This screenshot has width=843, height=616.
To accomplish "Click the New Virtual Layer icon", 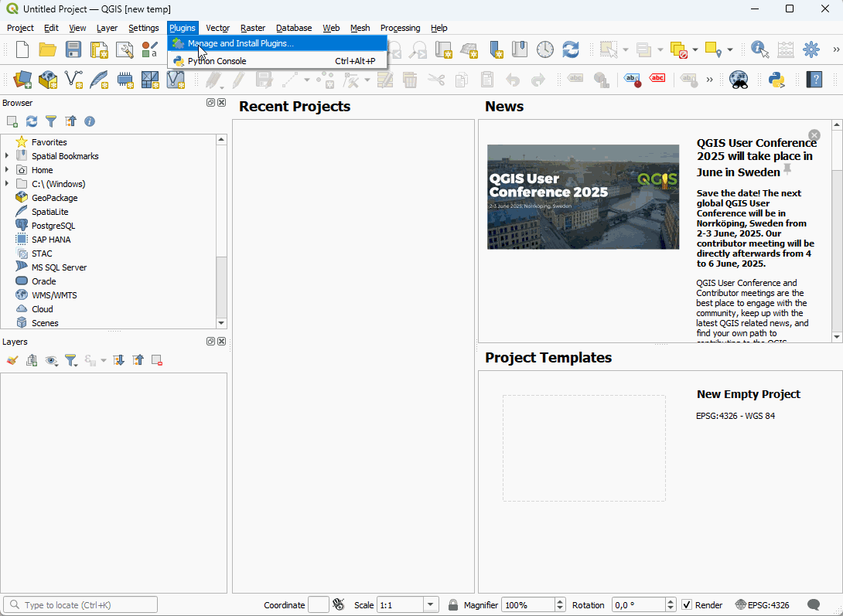I will click(x=176, y=80).
